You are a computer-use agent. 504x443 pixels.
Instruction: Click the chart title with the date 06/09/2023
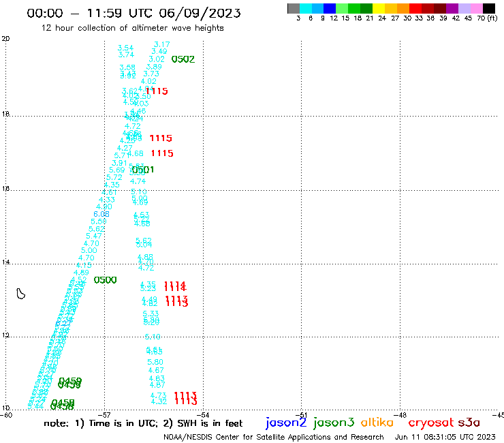coord(133,13)
